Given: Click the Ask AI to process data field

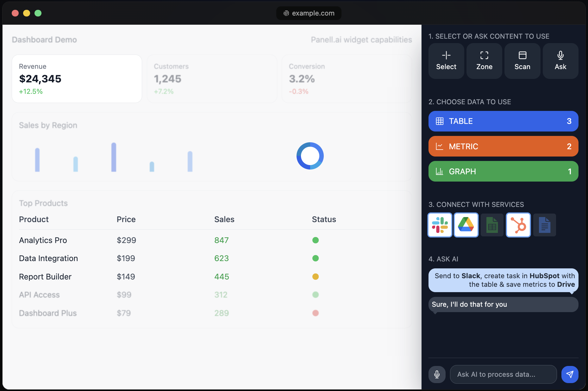Looking at the screenshot, I should tap(503, 374).
